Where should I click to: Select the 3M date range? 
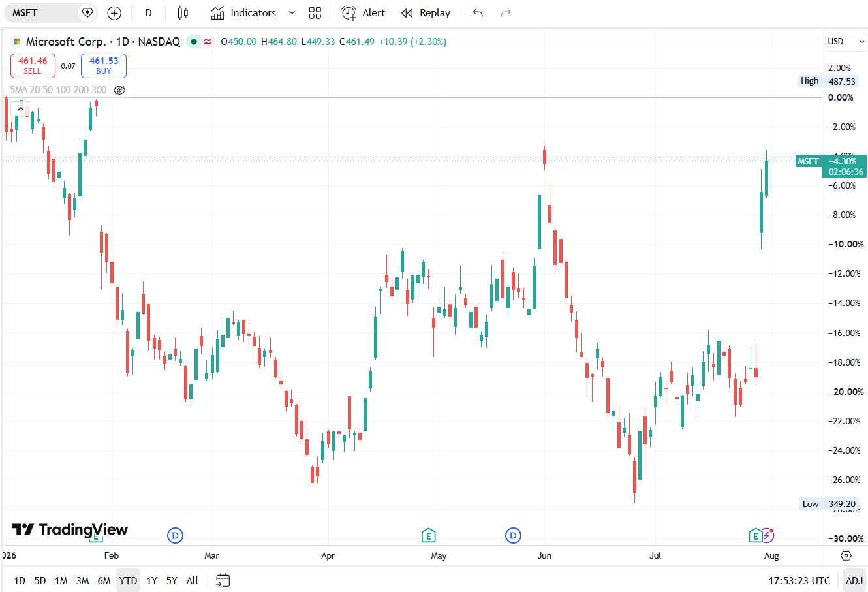pyautogui.click(x=82, y=580)
